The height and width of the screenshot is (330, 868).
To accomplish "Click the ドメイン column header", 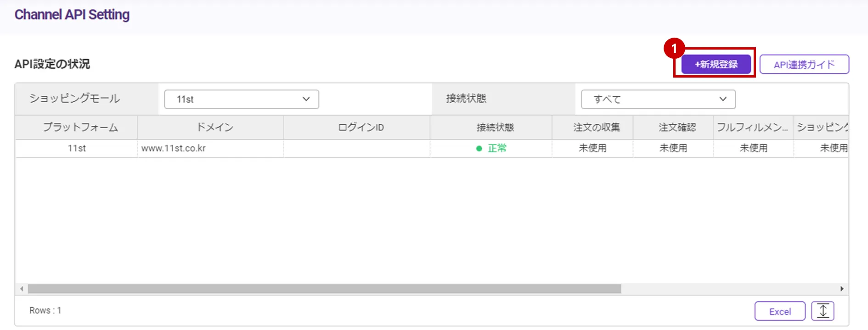I will tap(210, 127).
